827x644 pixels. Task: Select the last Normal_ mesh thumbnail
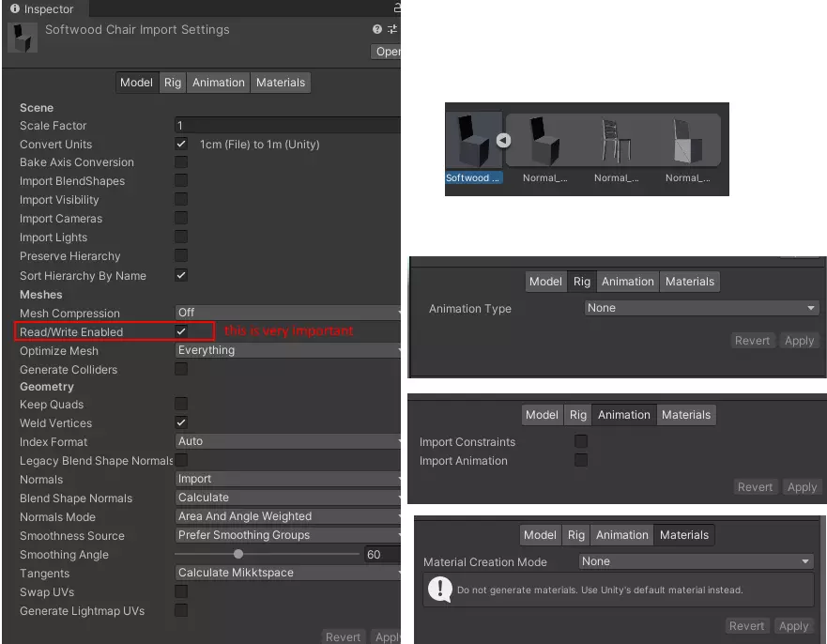pyautogui.click(x=687, y=140)
